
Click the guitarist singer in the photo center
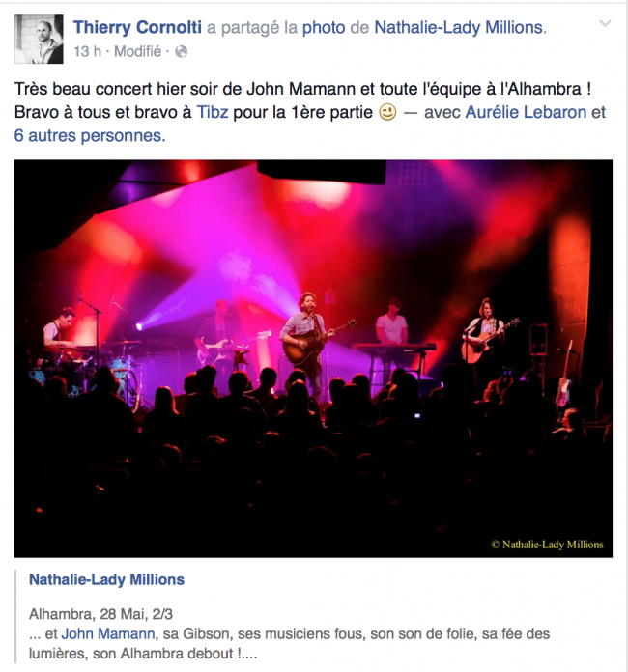[x=306, y=339]
